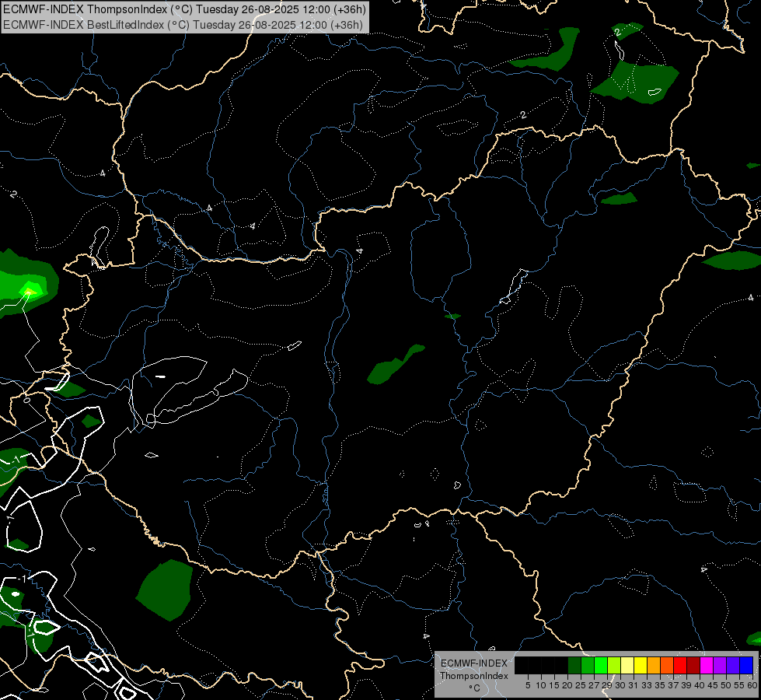Click the dark red 39–40 legend swatch
Screen dimensions: 761x700
tap(693, 665)
